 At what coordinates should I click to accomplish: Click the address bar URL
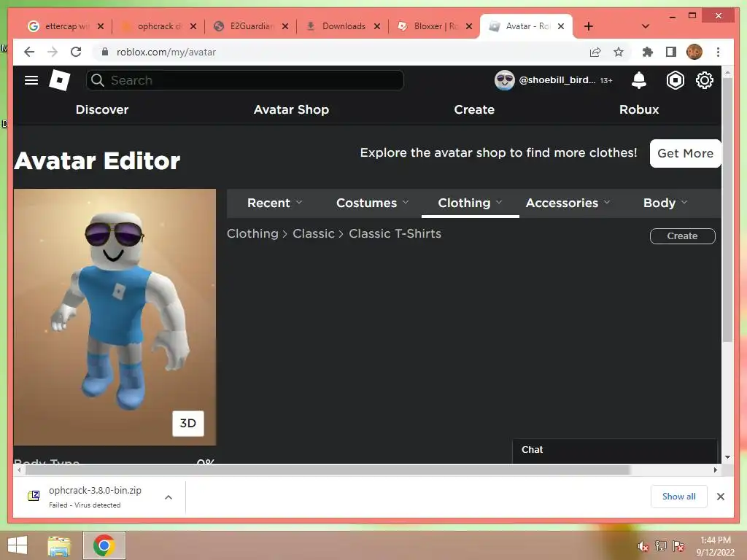(166, 52)
